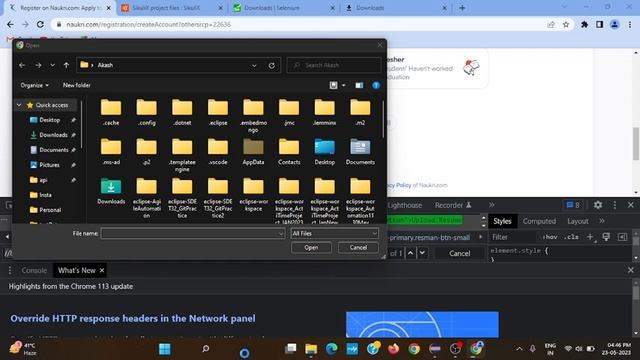Screen dimensions: 640x360
Task: Reload the Naukri page
Action: point(40,24)
